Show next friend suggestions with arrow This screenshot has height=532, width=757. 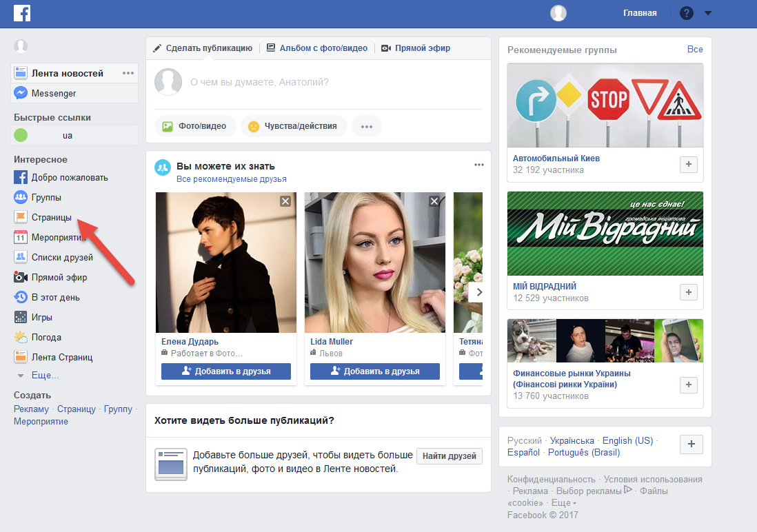[476, 292]
